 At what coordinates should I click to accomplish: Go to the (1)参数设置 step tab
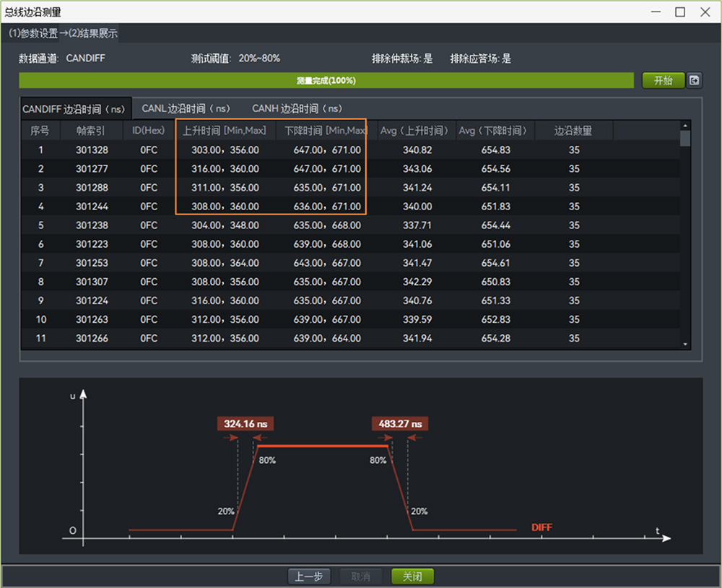click(33, 33)
